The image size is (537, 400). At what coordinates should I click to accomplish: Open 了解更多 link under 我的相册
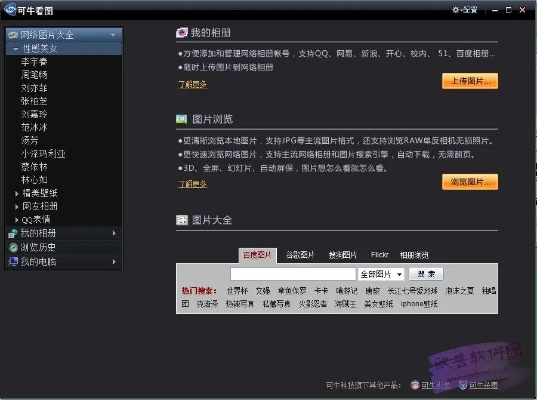tap(192, 84)
